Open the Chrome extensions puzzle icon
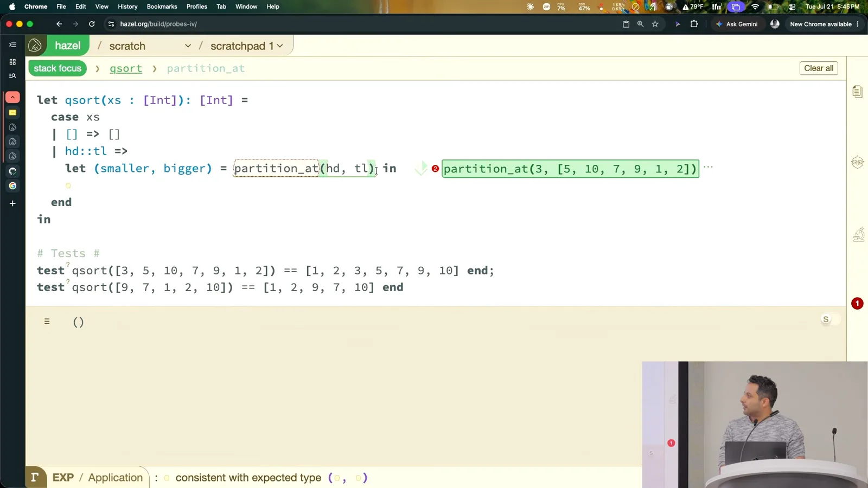Viewport: 868px width, 488px height. pos(694,24)
